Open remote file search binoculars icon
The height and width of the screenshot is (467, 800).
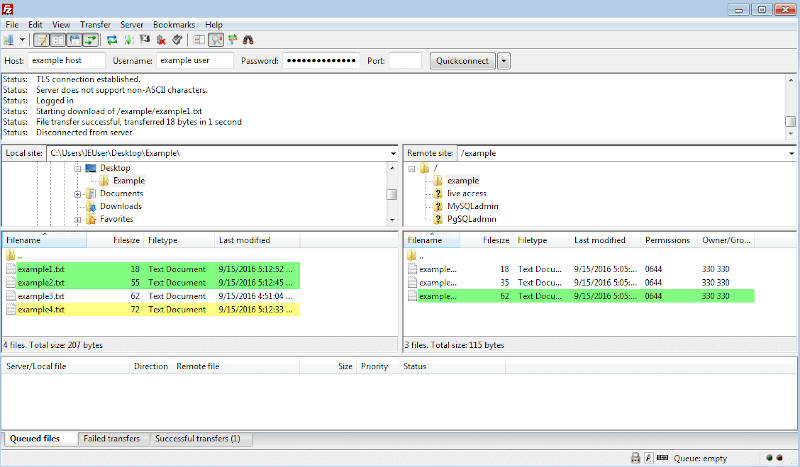coord(248,40)
